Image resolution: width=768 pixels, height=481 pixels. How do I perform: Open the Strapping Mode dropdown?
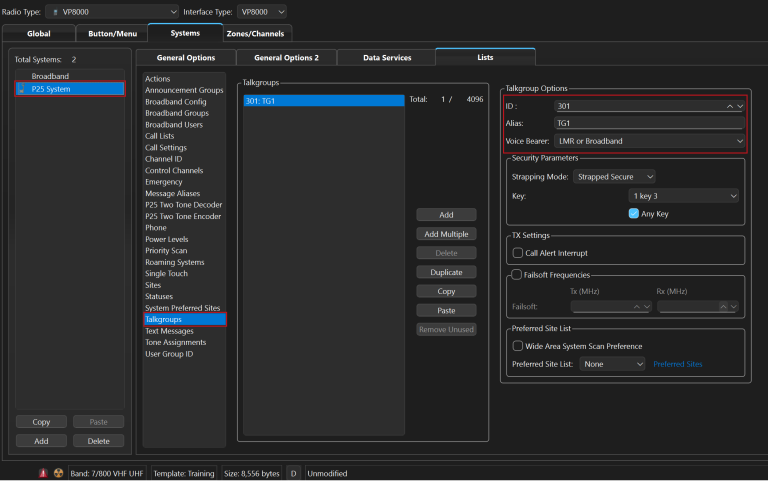[x=614, y=177]
